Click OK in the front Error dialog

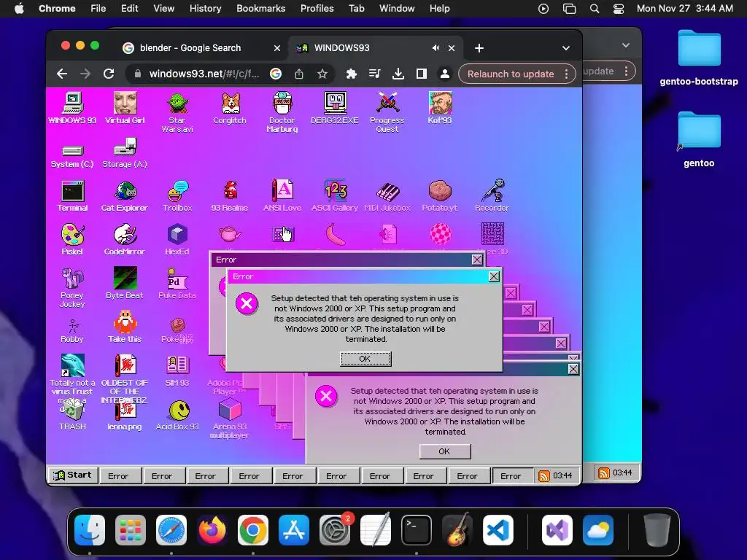(x=365, y=359)
